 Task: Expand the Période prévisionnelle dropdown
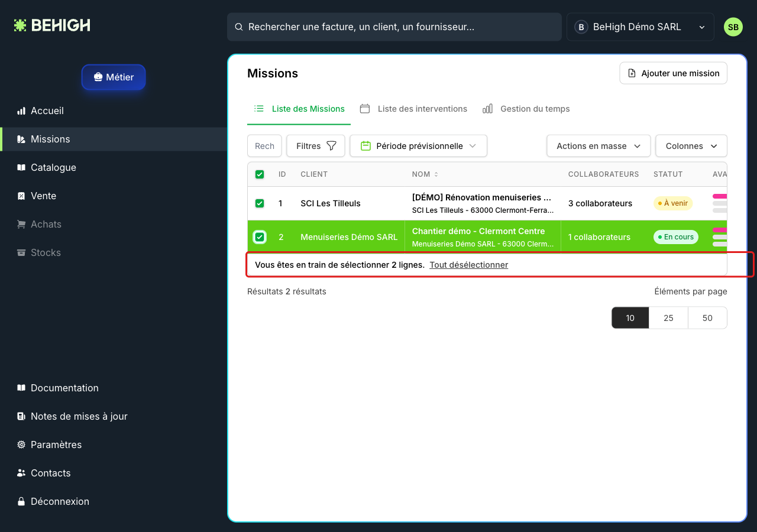(419, 146)
